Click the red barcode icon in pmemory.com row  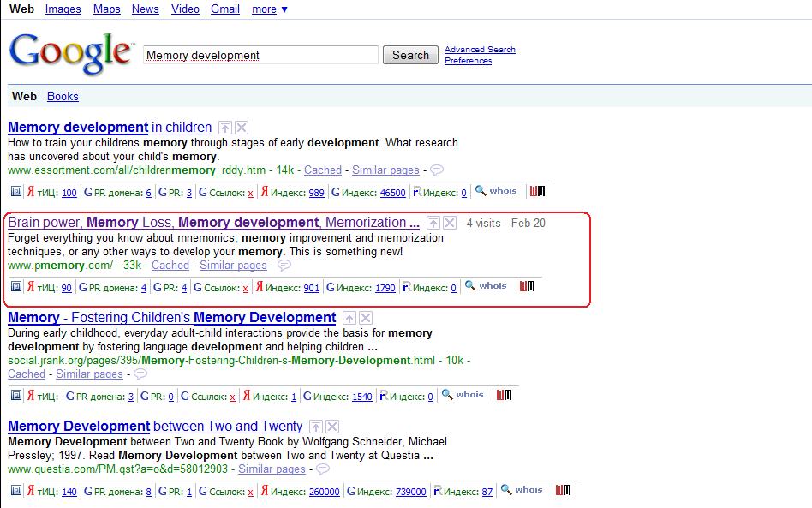[527, 286]
